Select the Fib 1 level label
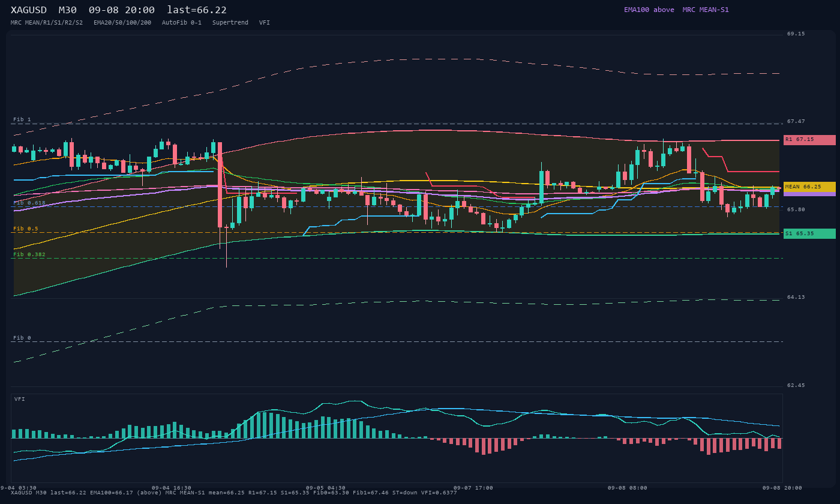The image size is (840, 504). 22,119
